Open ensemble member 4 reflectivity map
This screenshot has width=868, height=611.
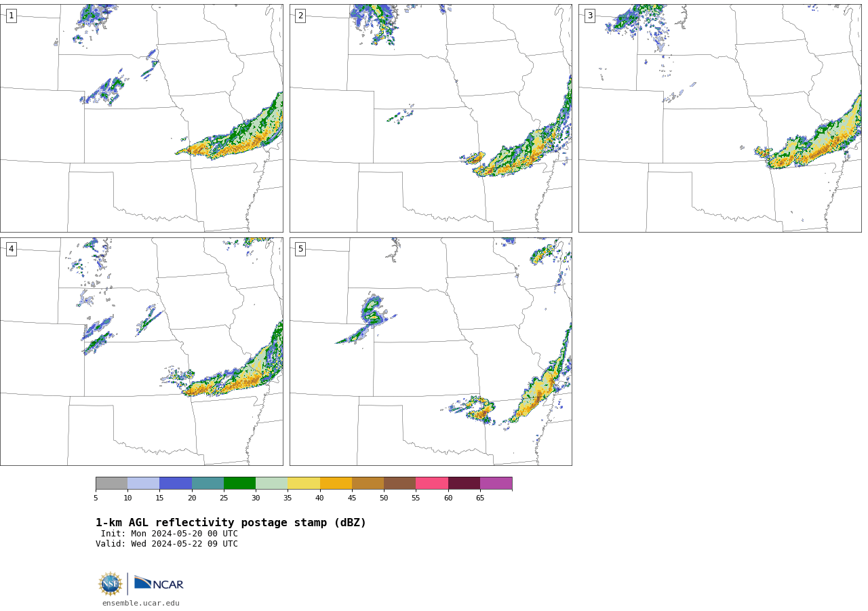click(x=141, y=351)
